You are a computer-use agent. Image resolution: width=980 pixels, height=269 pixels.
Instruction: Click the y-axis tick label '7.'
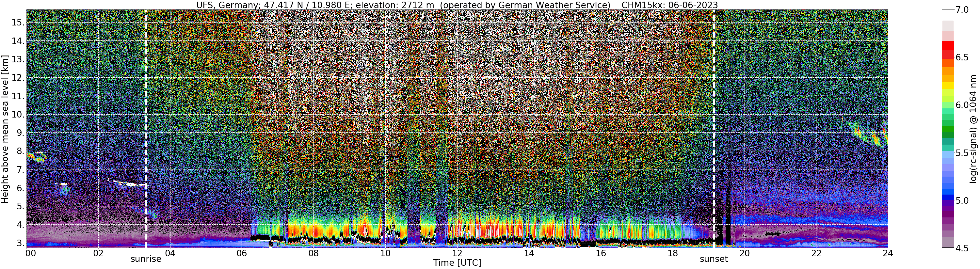tap(20, 170)
